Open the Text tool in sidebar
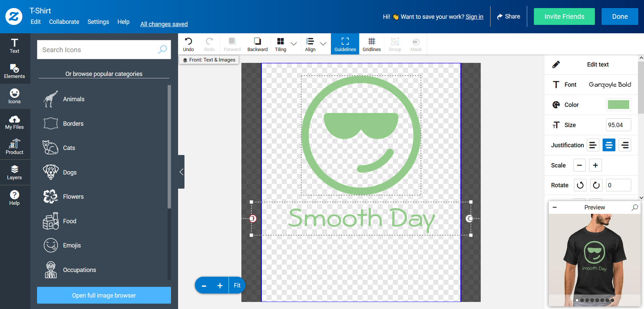 tap(14, 46)
